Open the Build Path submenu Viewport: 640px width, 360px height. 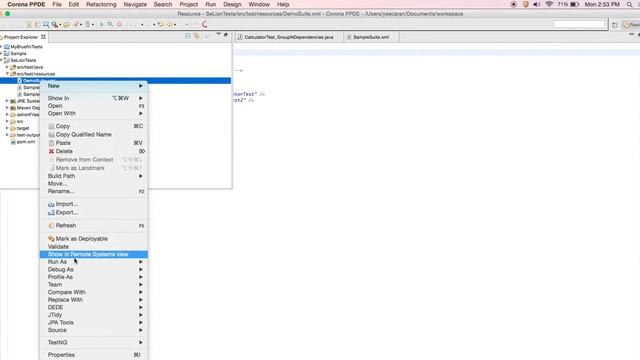(94, 176)
